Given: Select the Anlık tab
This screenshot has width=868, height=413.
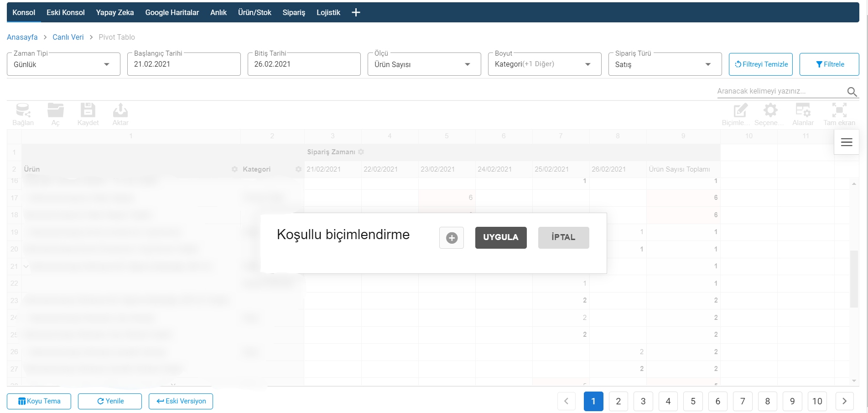Looking at the screenshot, I should coord(218,13).
